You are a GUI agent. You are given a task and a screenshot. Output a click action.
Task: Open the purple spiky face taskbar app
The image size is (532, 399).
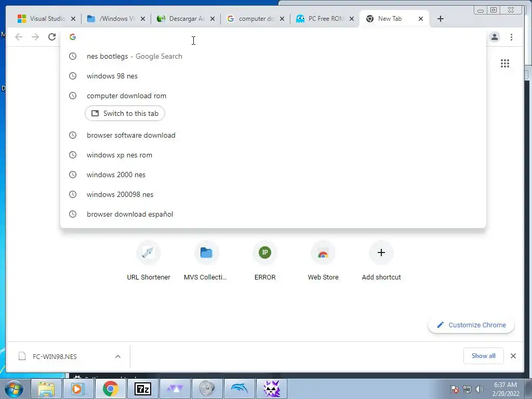pyautogui.click(x=271, y=389)
